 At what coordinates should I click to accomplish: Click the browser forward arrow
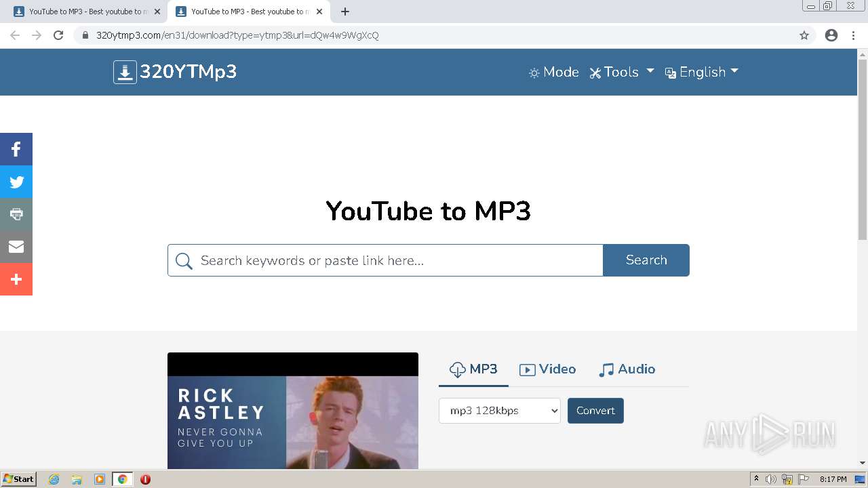click(37, 35)
